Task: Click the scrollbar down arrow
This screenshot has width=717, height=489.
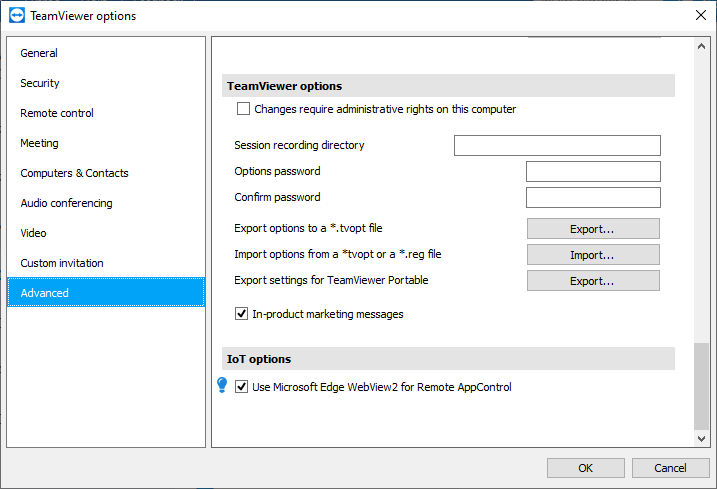Action: click(x=701, y=438)
